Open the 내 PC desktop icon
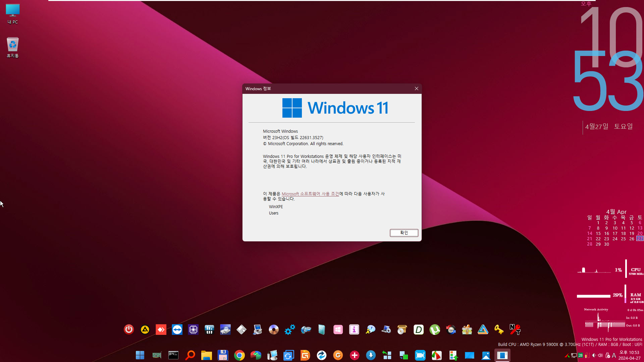Image resolution: width=644 pixels, height=362 pixels. (x=13, y=14)
